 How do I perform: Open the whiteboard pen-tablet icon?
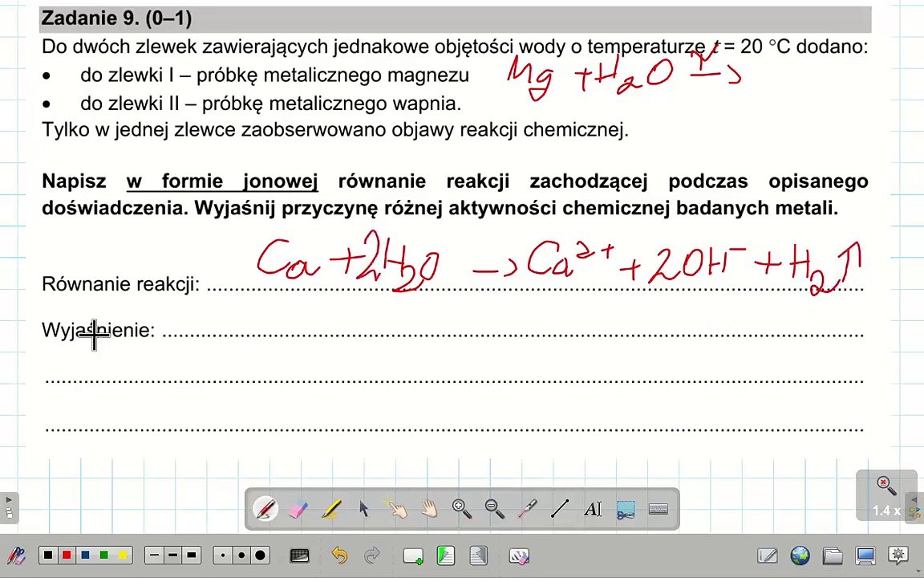768,556
